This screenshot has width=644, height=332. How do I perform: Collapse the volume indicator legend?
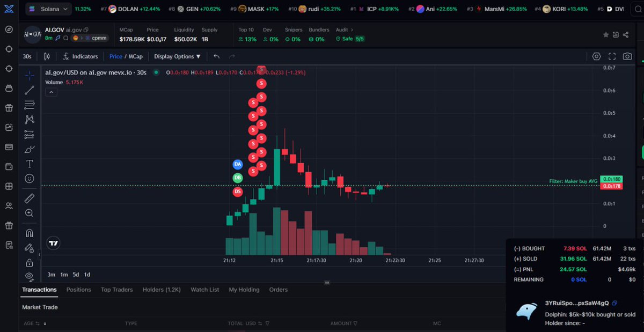tap(51, 92)
